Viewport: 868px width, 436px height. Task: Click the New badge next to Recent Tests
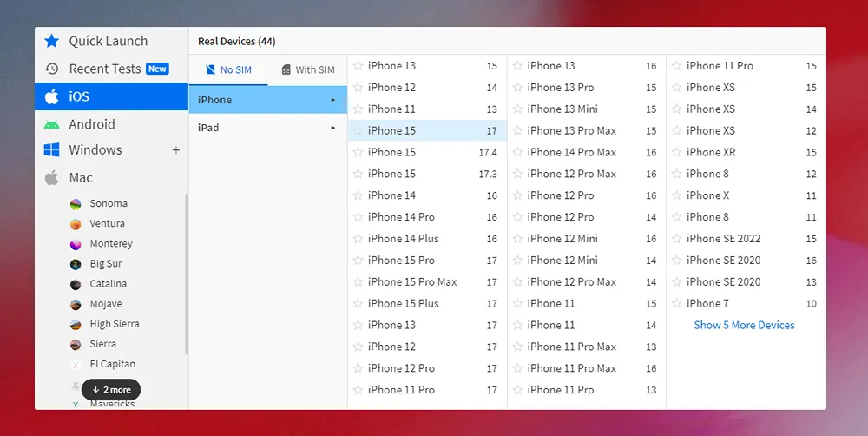(157, 69)
